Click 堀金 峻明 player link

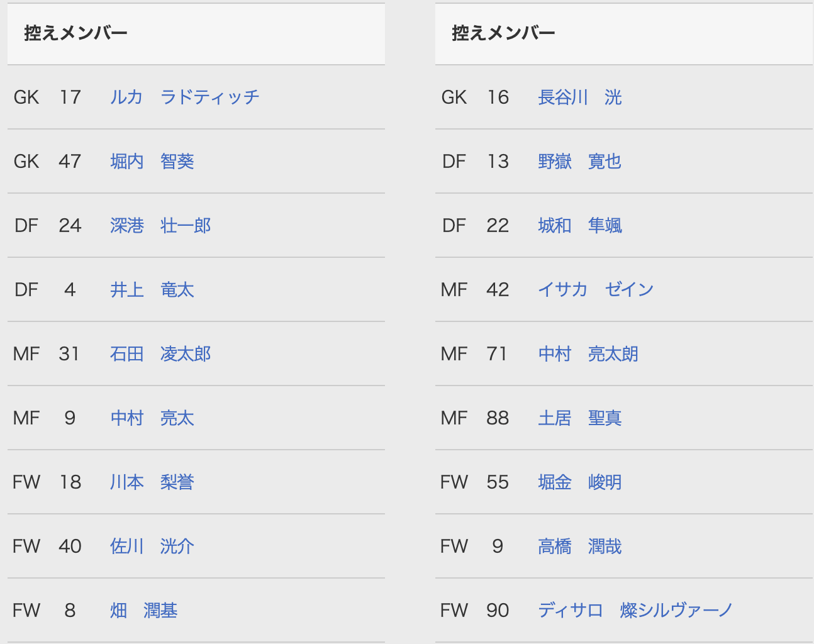[580, 482]
